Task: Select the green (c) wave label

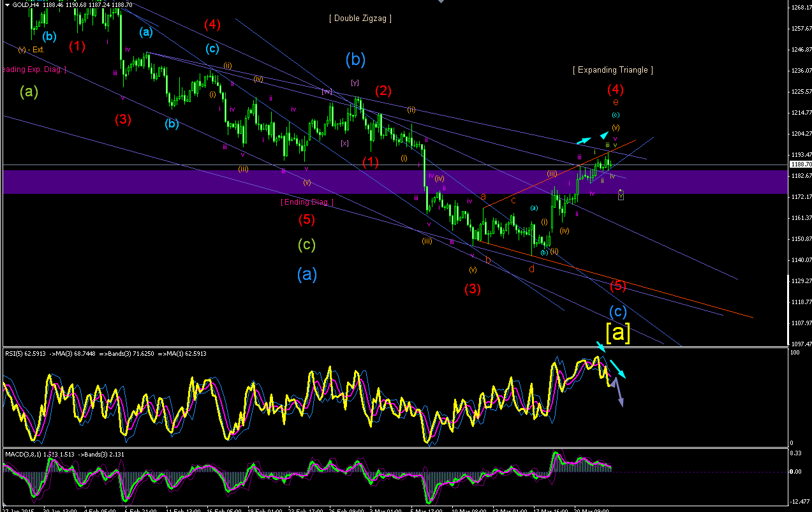Action: tap(307, 244)
